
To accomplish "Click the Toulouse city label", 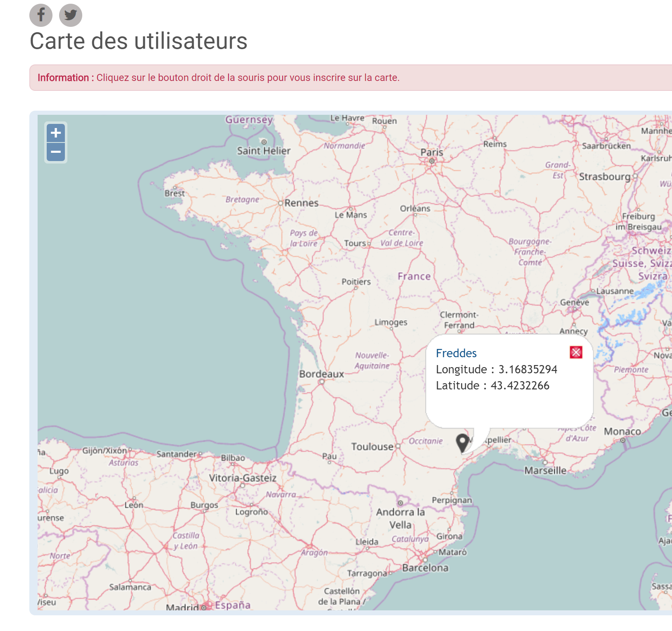I will 372,446.
